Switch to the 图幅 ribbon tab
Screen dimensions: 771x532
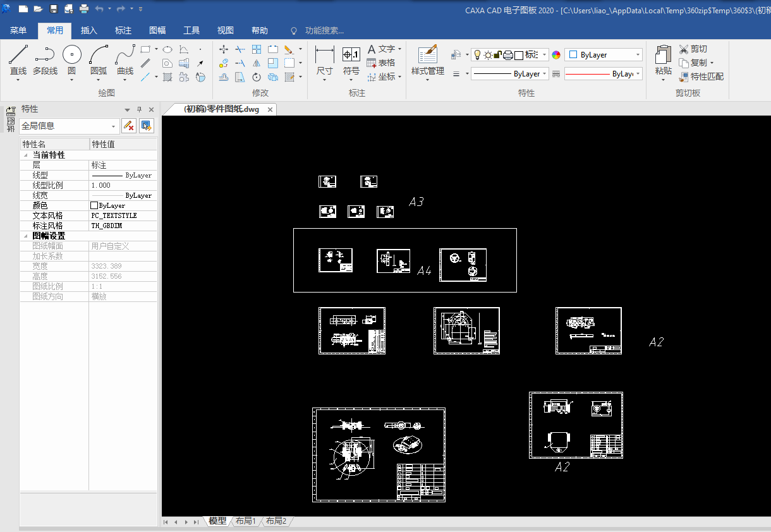157,30
